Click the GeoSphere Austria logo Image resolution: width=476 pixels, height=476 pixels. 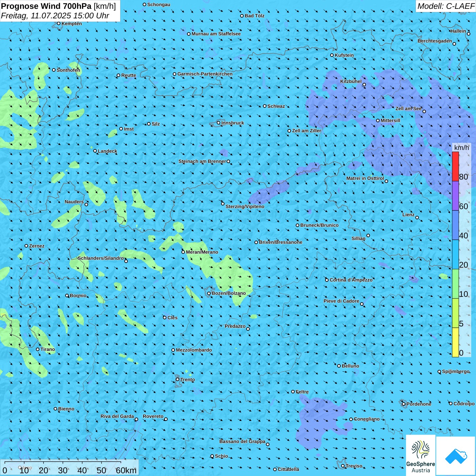[x=421, y=455]
